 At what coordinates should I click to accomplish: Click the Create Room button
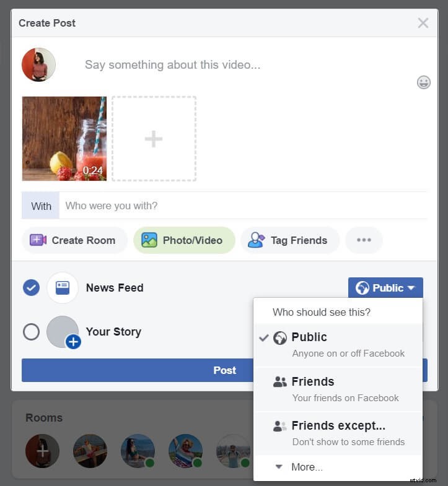click(x=74, y=240)
